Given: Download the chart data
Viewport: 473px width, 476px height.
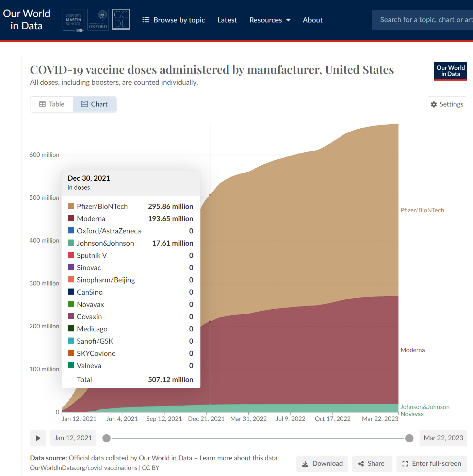Looking at the screenshot, I should (x=322, y=464).
